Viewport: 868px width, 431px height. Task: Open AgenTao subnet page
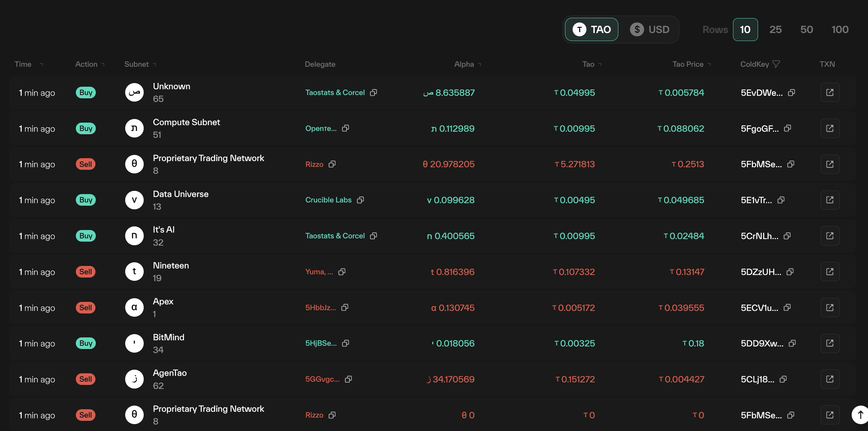click(x=169, y=373)
